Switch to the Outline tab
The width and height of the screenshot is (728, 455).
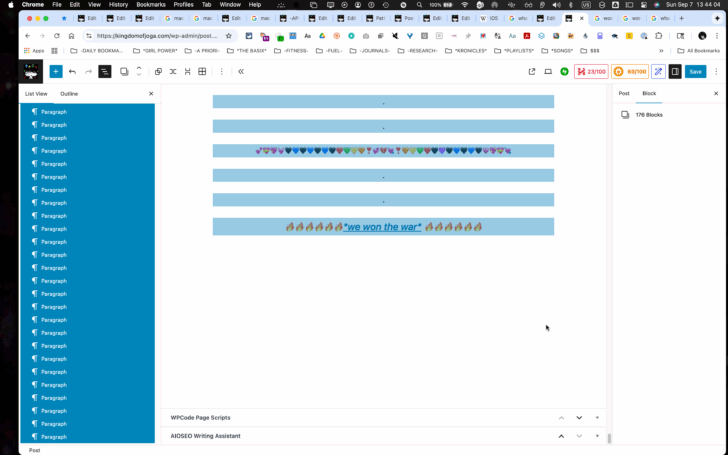pyautogui.click(x=69, y=94)
